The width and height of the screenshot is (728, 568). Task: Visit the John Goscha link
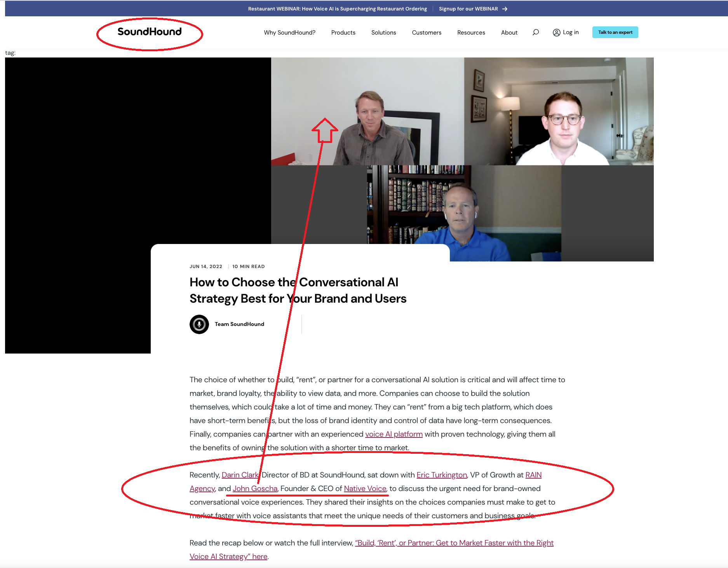[x=255, y=488]
